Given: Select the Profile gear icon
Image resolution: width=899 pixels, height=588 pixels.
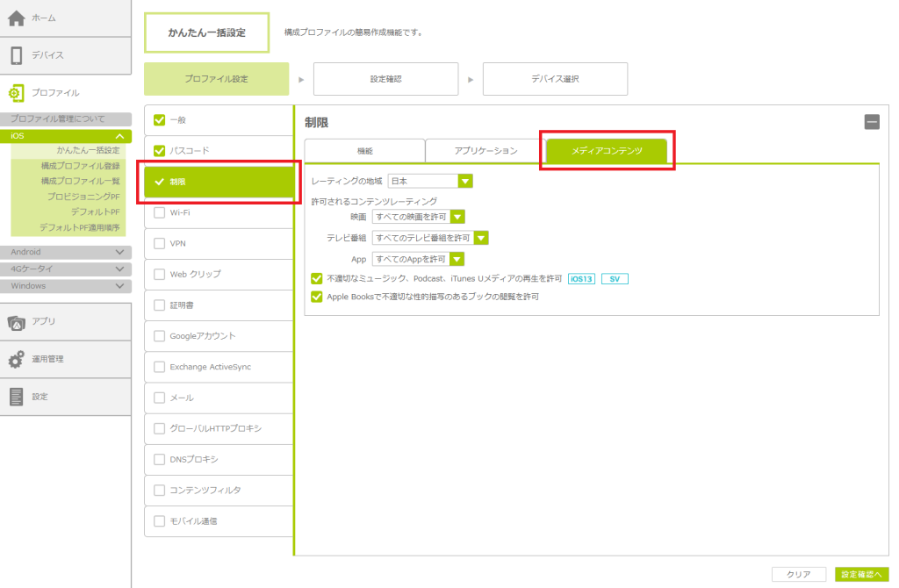Looking at the screenshot, I should click(x=18, y=92).
